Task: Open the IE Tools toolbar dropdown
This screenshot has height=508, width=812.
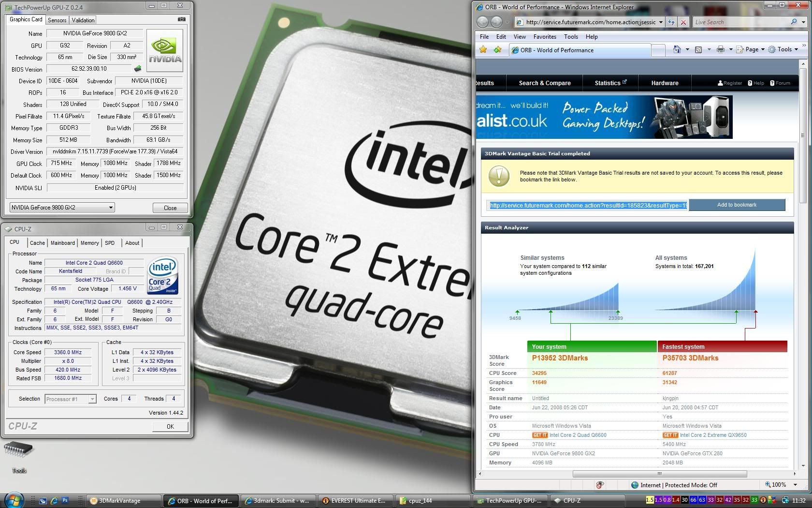Action: pos(783,49)
